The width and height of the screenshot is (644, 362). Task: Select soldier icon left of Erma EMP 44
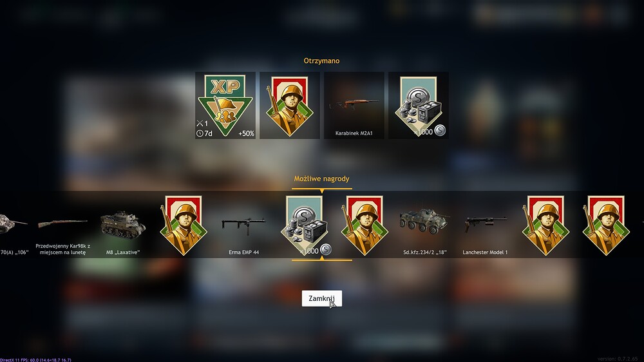(x=183, y=225)
